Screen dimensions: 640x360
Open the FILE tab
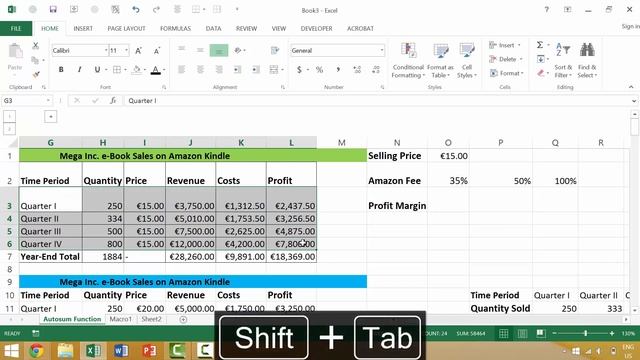pyautogui.click(x=16, y=29)
